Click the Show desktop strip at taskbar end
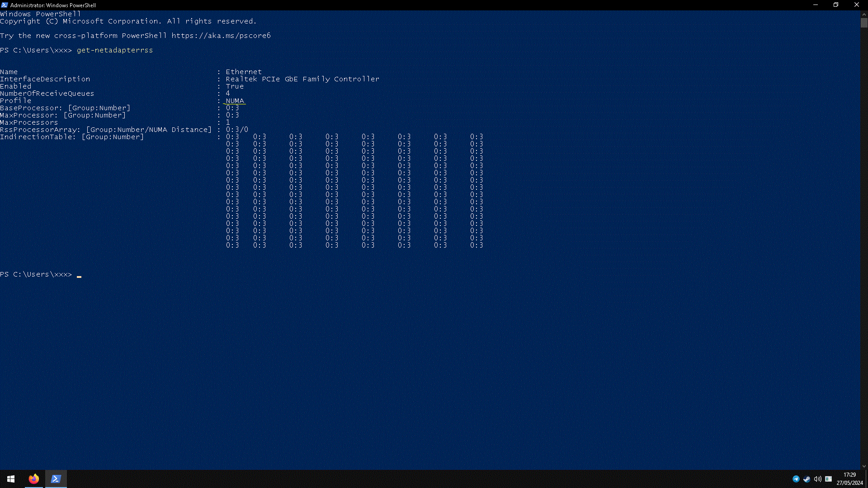The width and height of the screenshot is (868, 488). [x=866, y=479]
